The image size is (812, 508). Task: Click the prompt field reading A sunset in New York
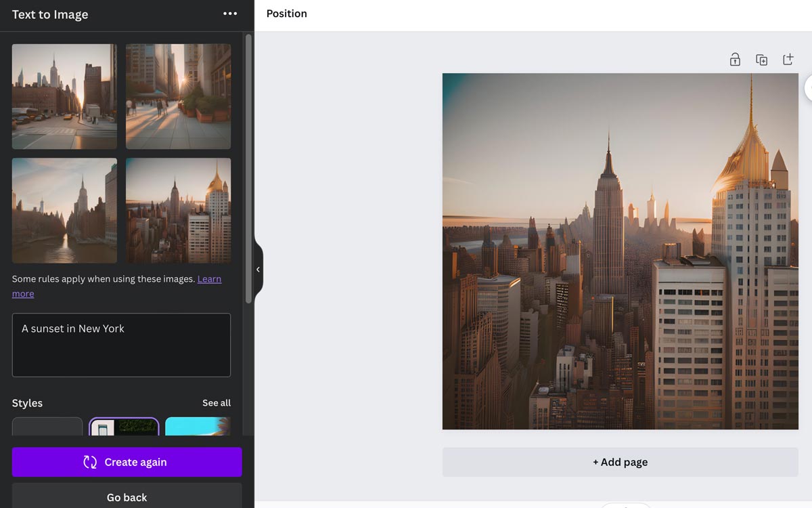point(121,345)
